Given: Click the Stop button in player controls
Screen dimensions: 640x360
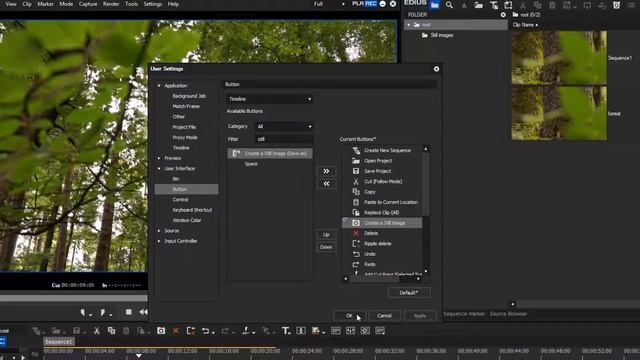Looking at the screenshot, I should click(x=129, y=312).
